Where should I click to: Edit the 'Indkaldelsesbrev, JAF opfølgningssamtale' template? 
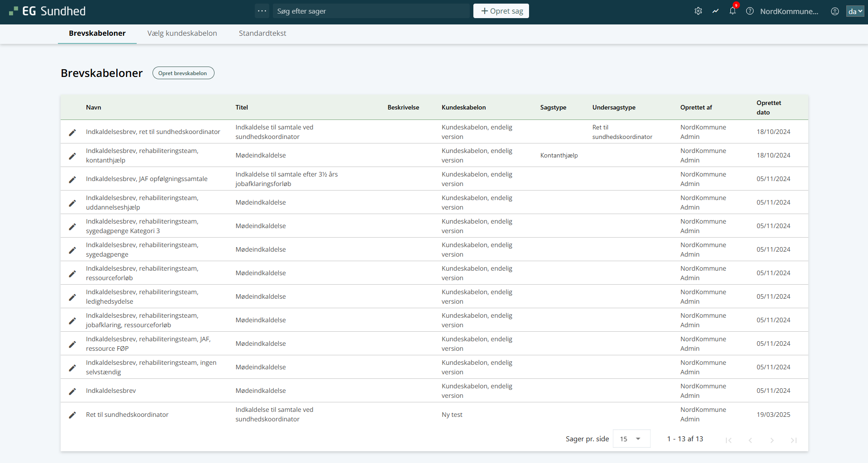point(72,180)
